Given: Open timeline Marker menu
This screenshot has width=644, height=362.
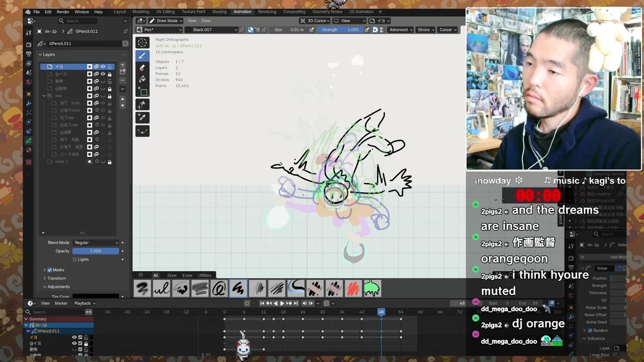Looking at the screenshot, I should coord(61,303).
